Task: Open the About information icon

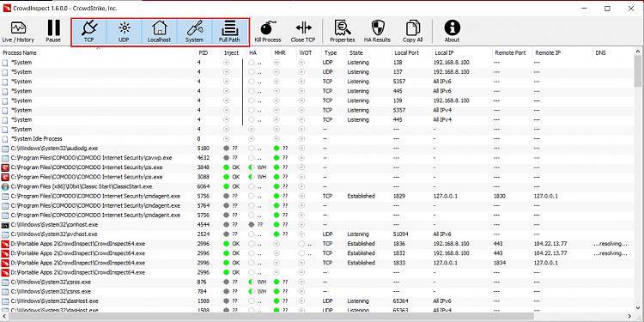Action: pos(452,28)
